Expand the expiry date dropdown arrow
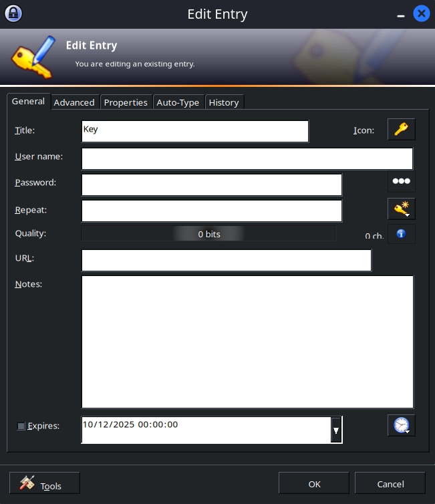 (x=336, y=430)
